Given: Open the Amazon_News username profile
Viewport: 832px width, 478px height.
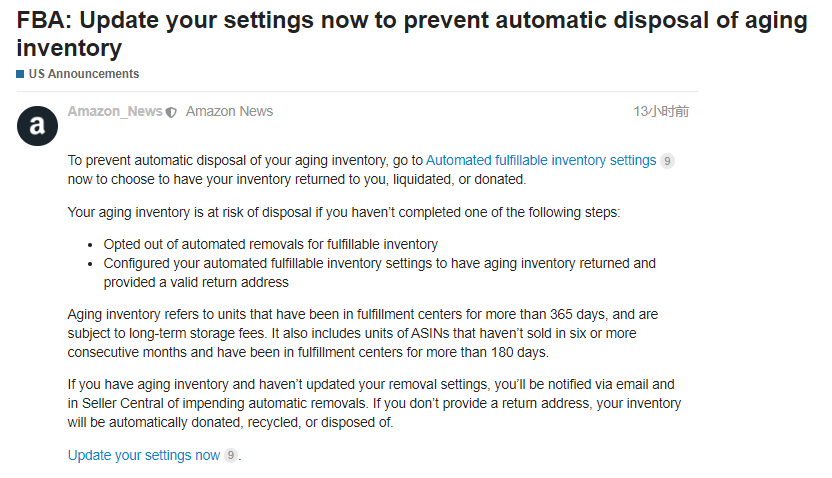Looking at the screenshot, I should pyautogui.click(x=115, y=111).
